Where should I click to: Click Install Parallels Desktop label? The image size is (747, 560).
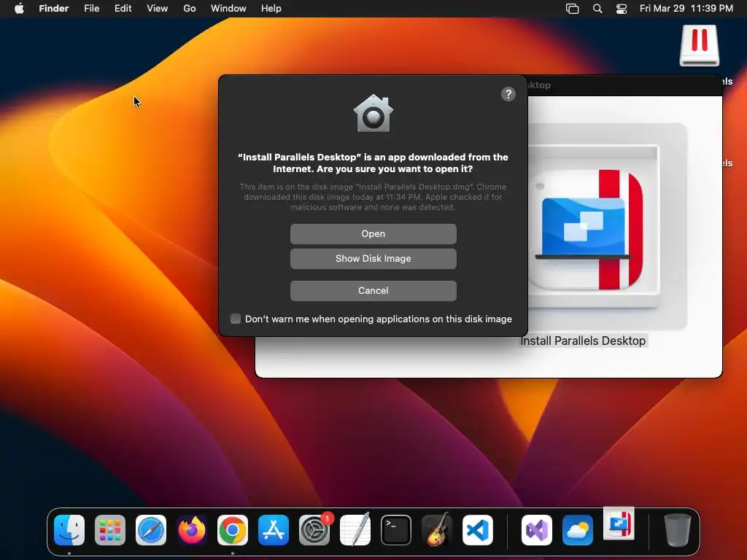point(583,341)
